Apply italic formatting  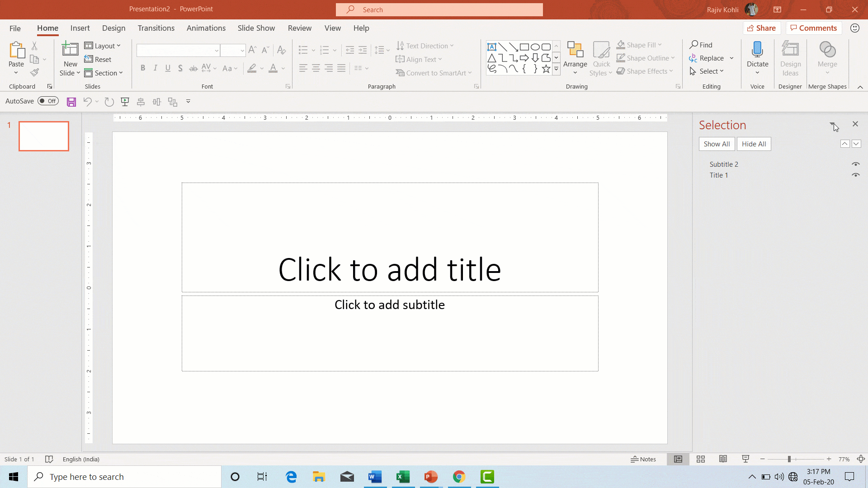coord(155,68)
